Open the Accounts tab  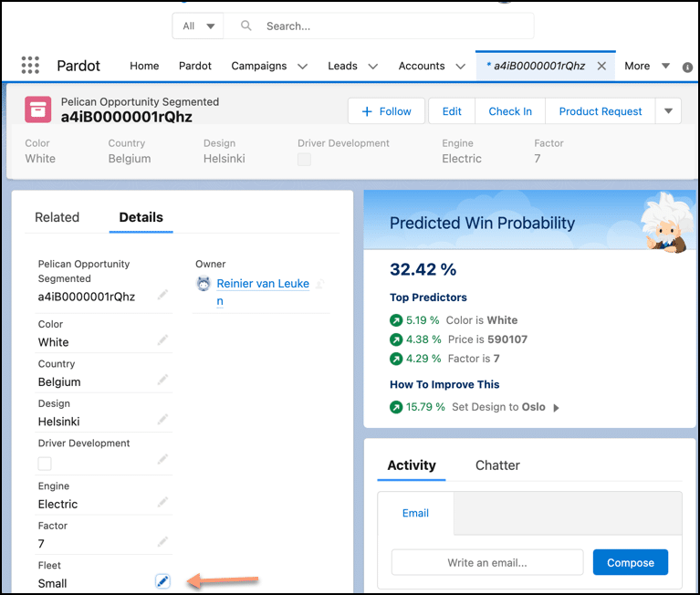pos(422,66)
